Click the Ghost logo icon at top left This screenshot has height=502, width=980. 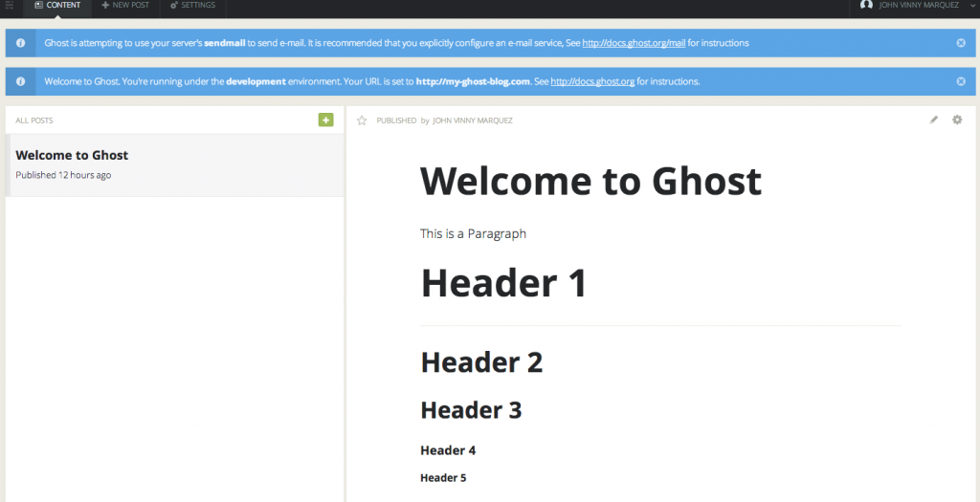(x=10, y=5)
